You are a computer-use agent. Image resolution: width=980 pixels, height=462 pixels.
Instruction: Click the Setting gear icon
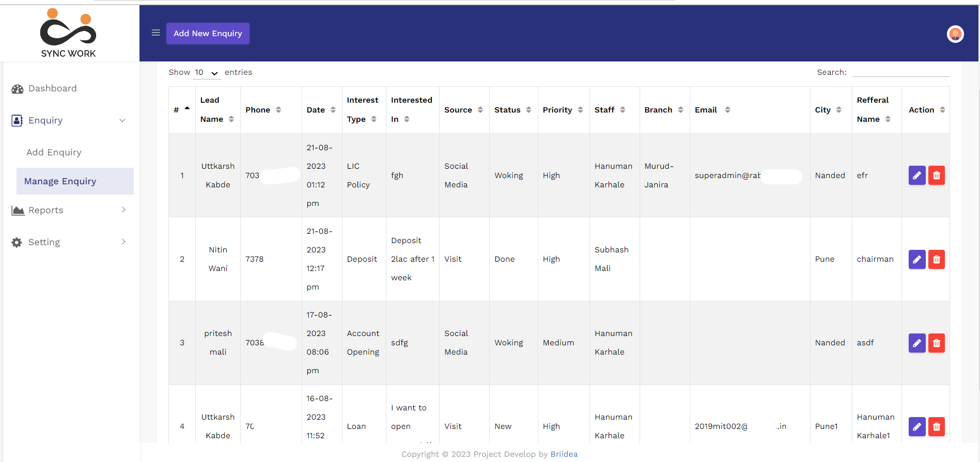click(17, 242)
